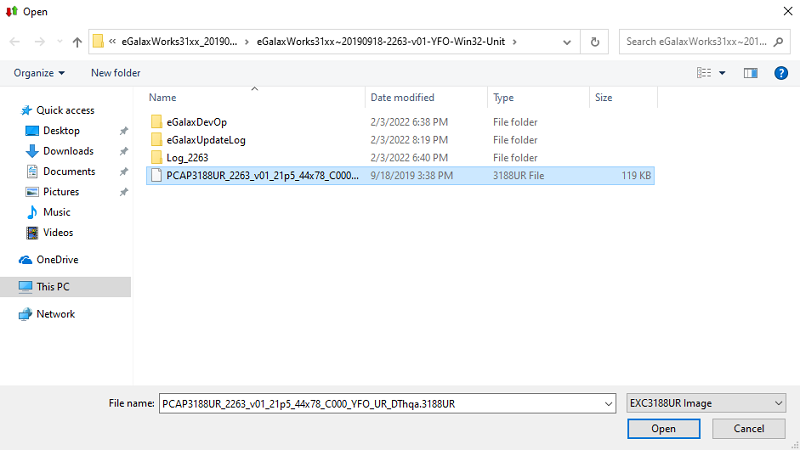Viewport: 800px width, 450px height.
Task: Click inside the File name text field
Action: (x=380, y=403)
